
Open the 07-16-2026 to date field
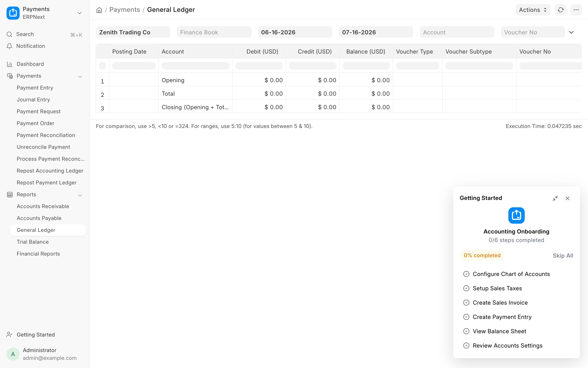tap(376, 32)
